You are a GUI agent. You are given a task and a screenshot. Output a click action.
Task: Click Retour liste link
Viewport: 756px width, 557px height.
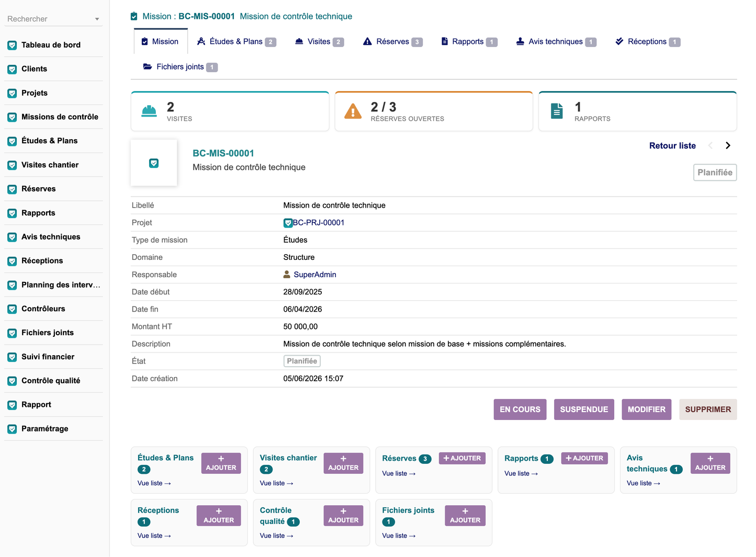tap(672, 146)
